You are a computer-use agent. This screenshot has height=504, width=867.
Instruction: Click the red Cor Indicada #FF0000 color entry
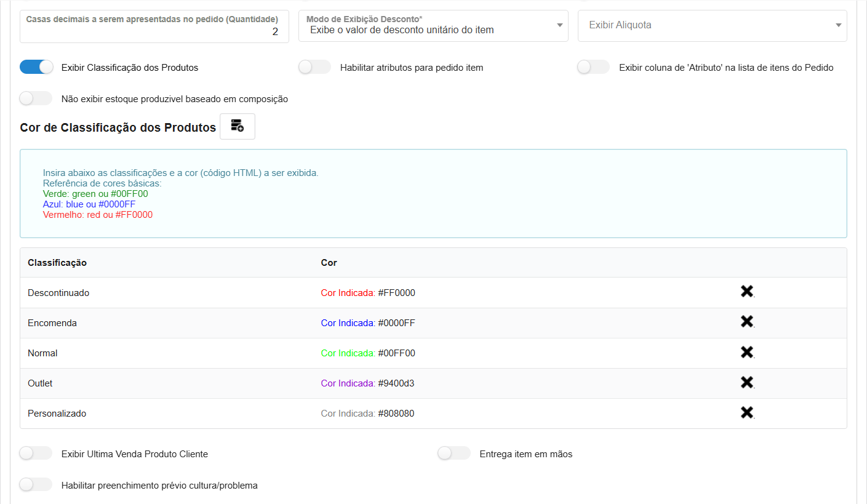point(368,293)
